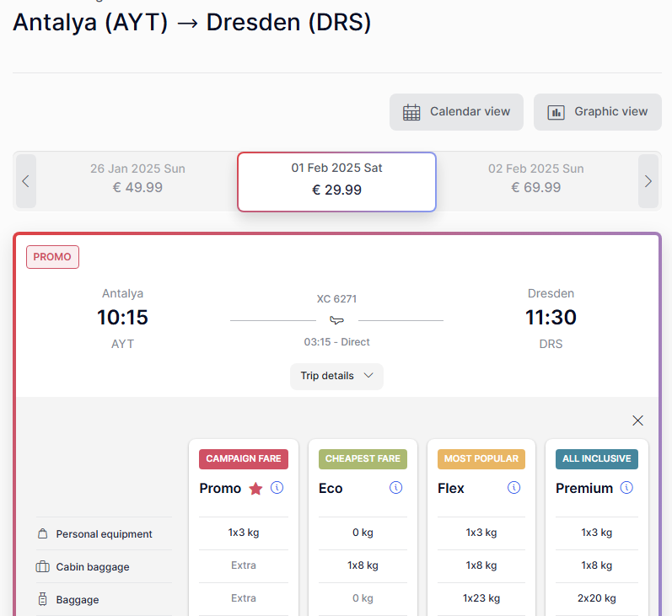Click the ALL INCLUSIVE label
Viewport: 672px width, 616px height.
click(x=597, y=458)
